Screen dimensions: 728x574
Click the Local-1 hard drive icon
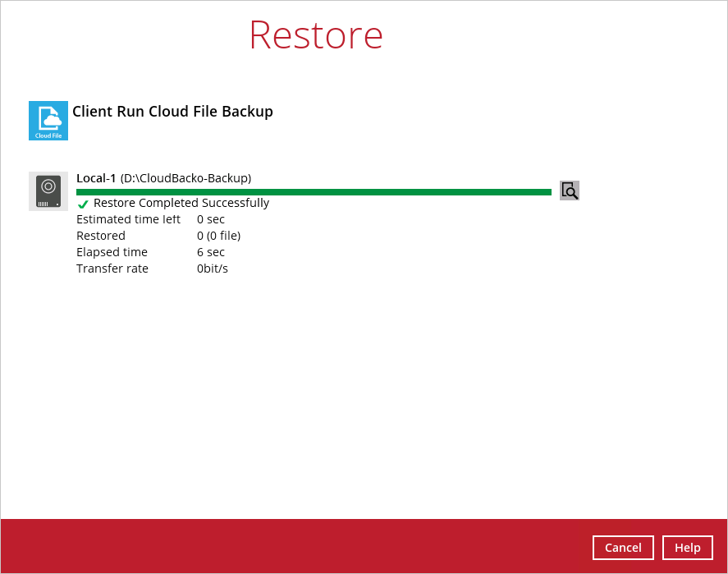[x=48, y=191]
